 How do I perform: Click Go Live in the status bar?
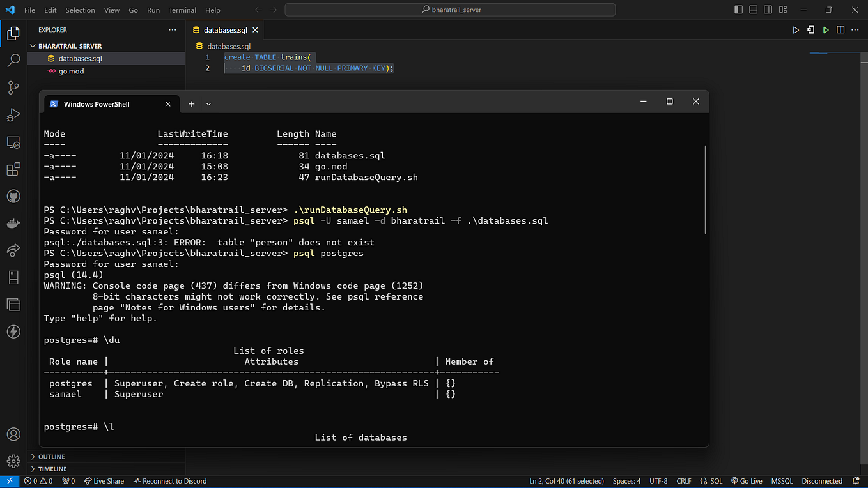pos(747,481)
